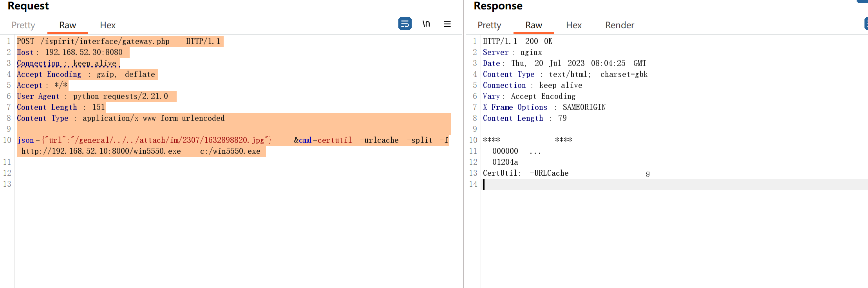
Task: Place cursor on empty response line 14
Action: point(674,184)
